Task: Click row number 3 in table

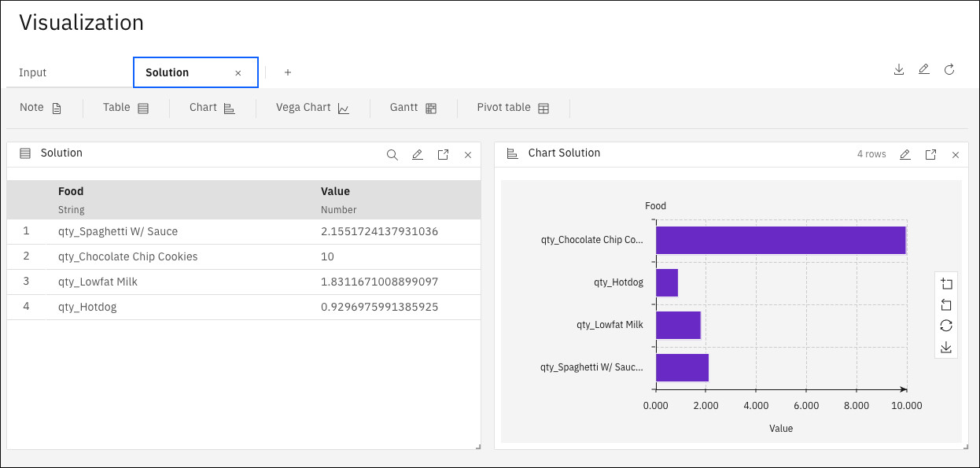Action: [x=26, y=282]
